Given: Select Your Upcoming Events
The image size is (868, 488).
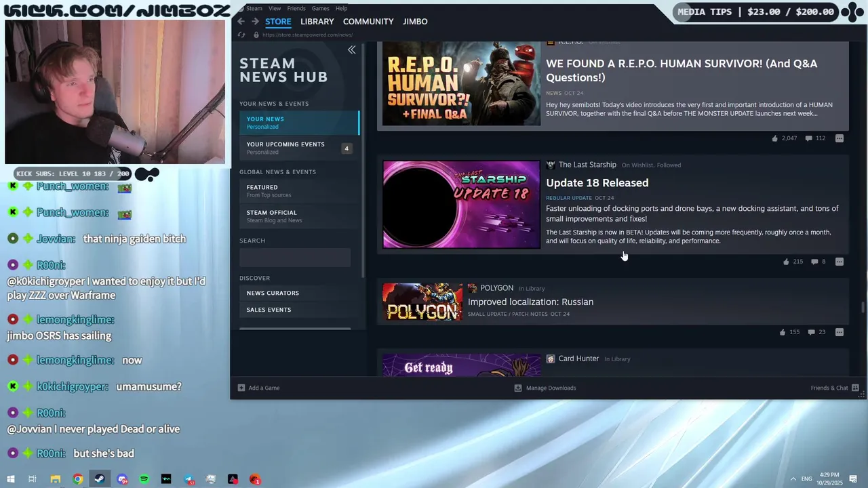Looking at the screenshot, I should tap(299, 148).
